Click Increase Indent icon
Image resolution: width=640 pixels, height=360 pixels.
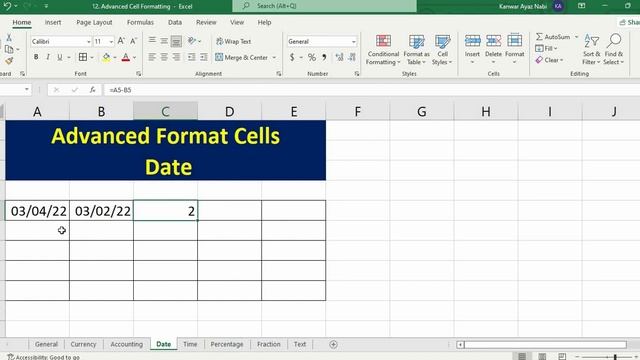point(204,57)
